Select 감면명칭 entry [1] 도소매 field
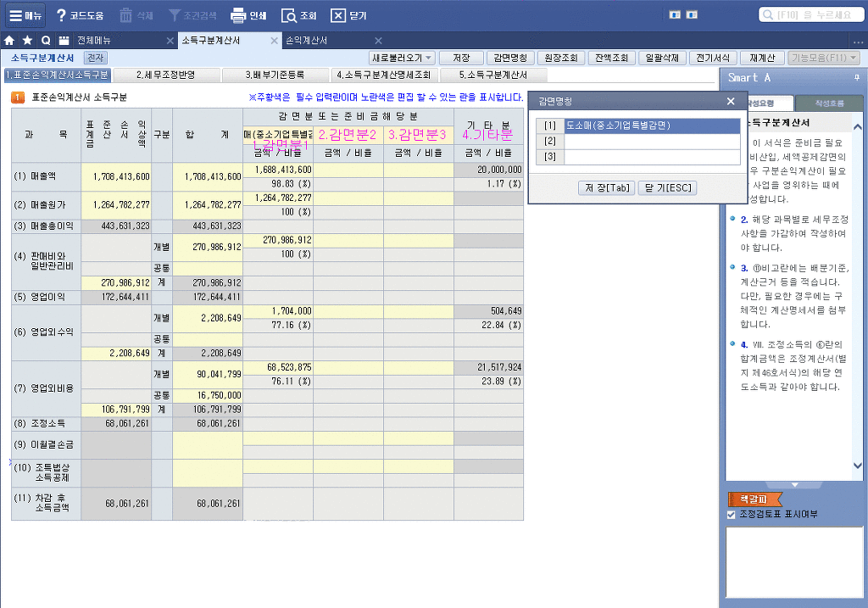 coord(652,126)
